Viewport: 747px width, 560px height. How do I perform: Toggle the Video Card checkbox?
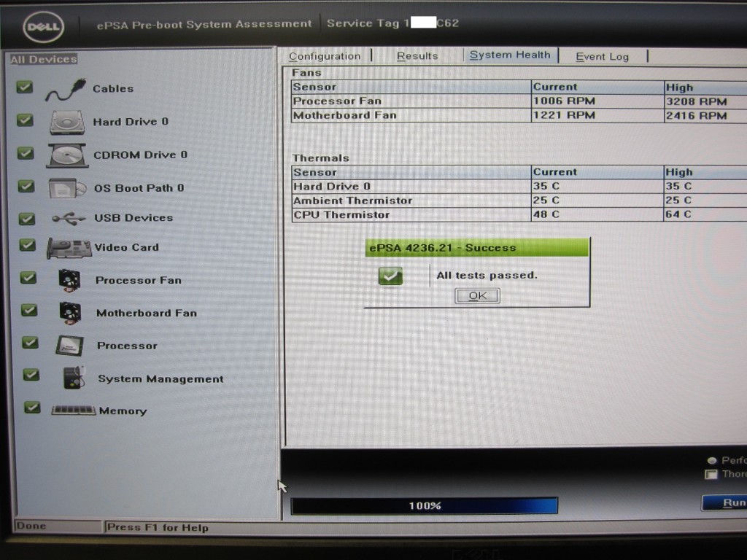coord(28,245)
